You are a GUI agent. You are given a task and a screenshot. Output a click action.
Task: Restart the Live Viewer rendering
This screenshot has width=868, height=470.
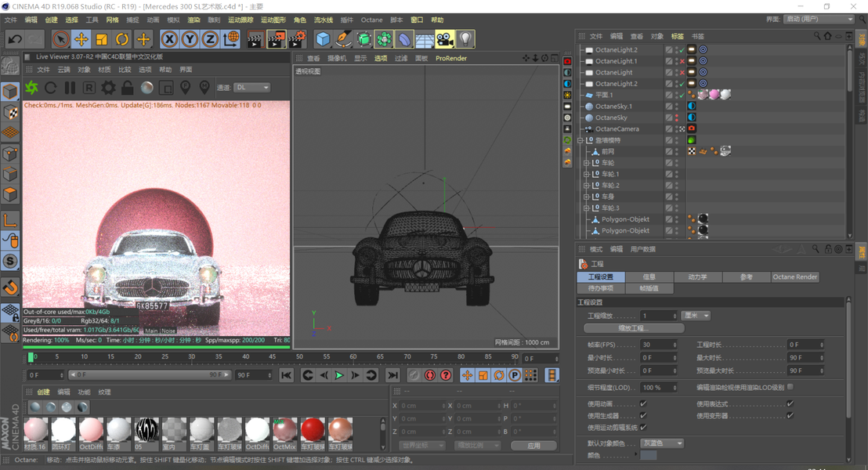(50, 88)
